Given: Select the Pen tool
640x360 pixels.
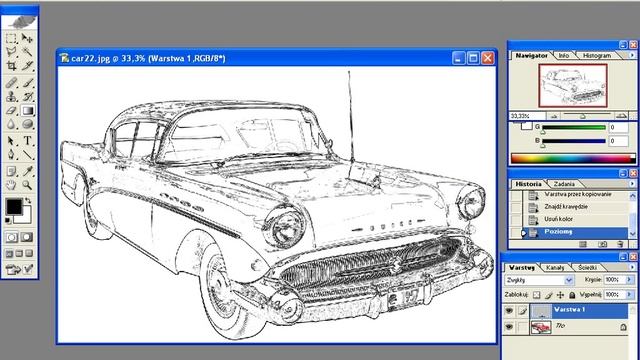Looking at the screenshot, I should (x=11, y=155).
